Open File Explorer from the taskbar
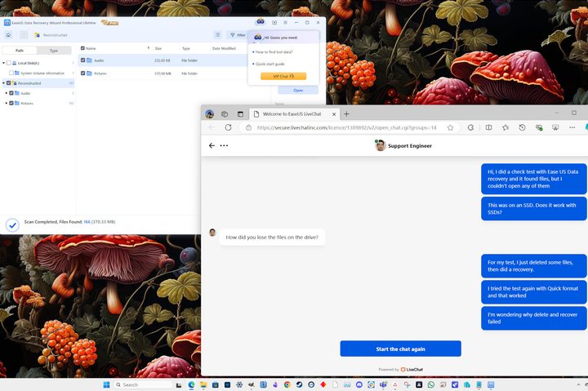Viewport: 588px width, 391px height. click(x=203, y=384)
